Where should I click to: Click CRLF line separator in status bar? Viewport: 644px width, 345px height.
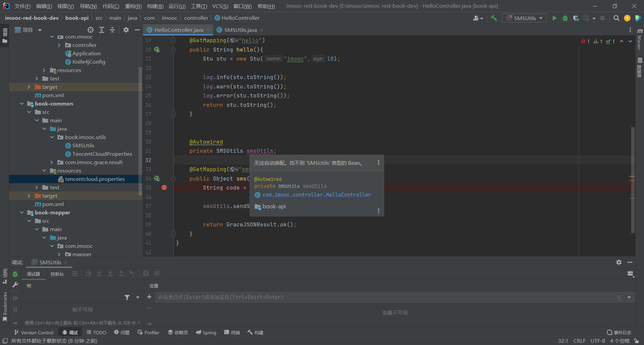(x=579, y=341)
